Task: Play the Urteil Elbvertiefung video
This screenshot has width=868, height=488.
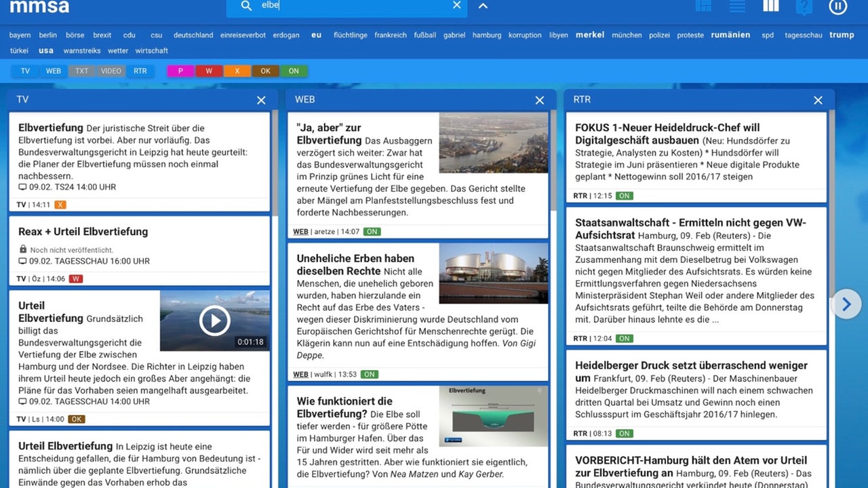Action: (x=215, y=321)
